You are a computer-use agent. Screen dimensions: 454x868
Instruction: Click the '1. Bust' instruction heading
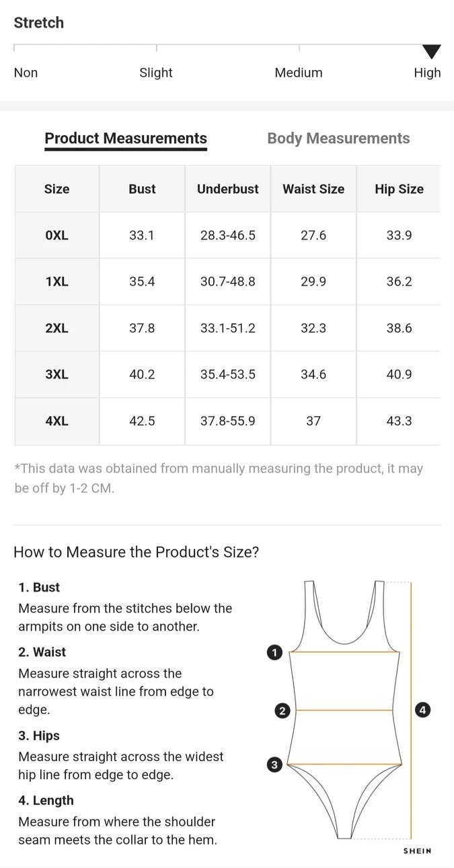[x=39, y=587]
